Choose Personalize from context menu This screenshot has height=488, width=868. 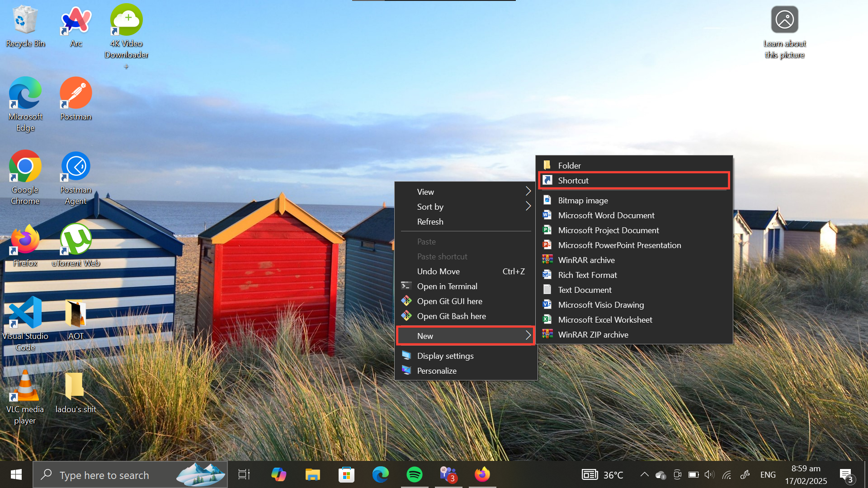[x=436, y=371]
